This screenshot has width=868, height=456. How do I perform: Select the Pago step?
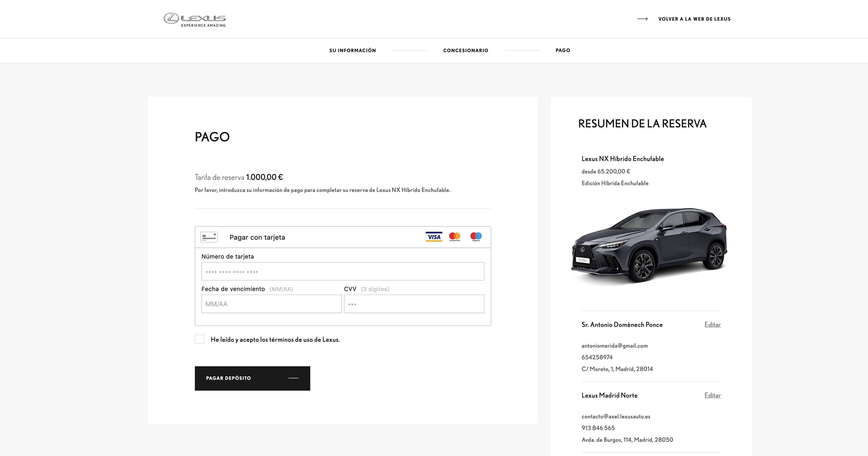click(x=563, y=50)
